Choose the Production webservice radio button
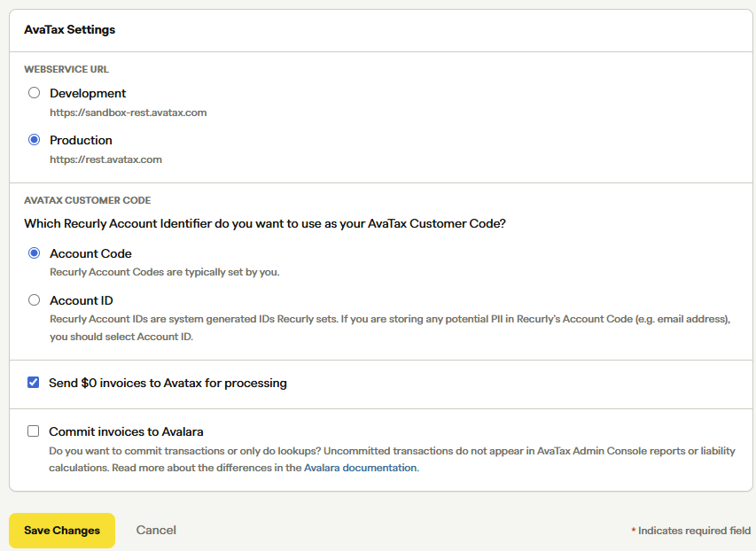The height and width of the screenshot is (551, 756). click(34, 140)
